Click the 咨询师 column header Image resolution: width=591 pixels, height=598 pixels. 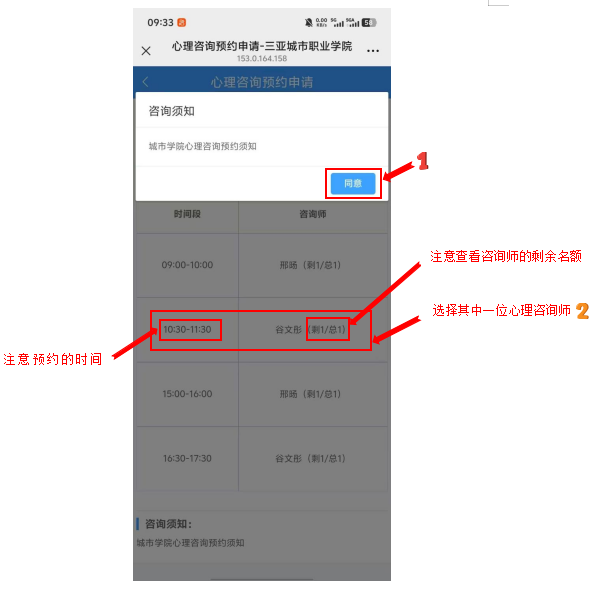[x=313, y=214]
